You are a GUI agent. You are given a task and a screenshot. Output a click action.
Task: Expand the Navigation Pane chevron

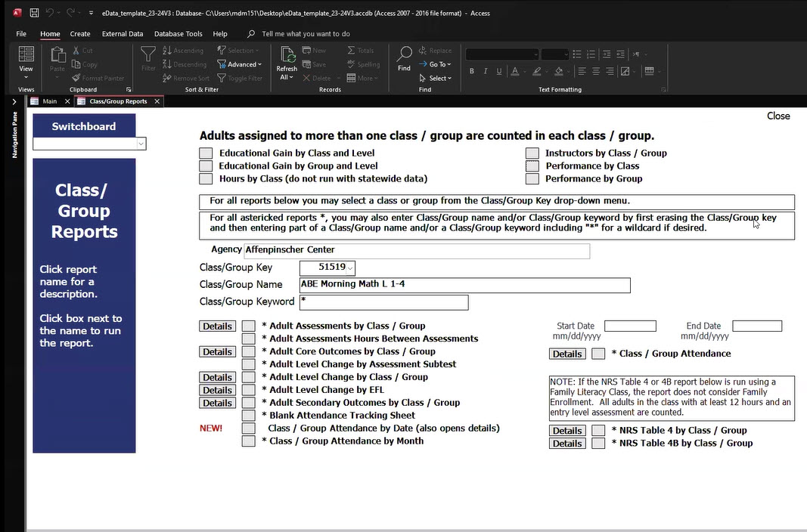pos(14,102)
